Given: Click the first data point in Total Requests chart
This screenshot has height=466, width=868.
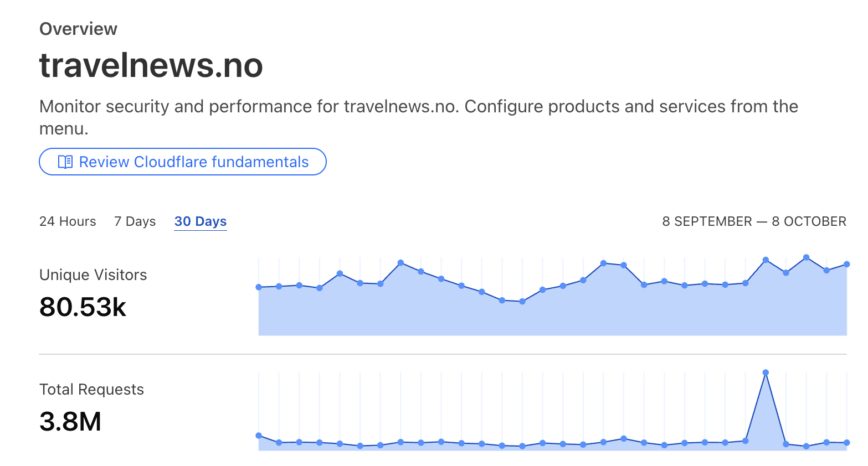Looking at the screenshot, I should (259, 436).
